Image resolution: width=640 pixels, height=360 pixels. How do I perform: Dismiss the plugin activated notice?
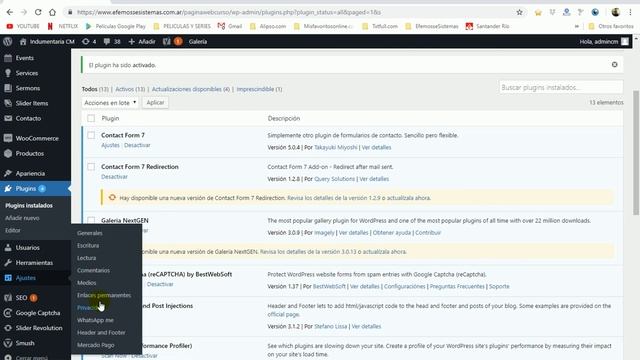[x=614, y=64]
